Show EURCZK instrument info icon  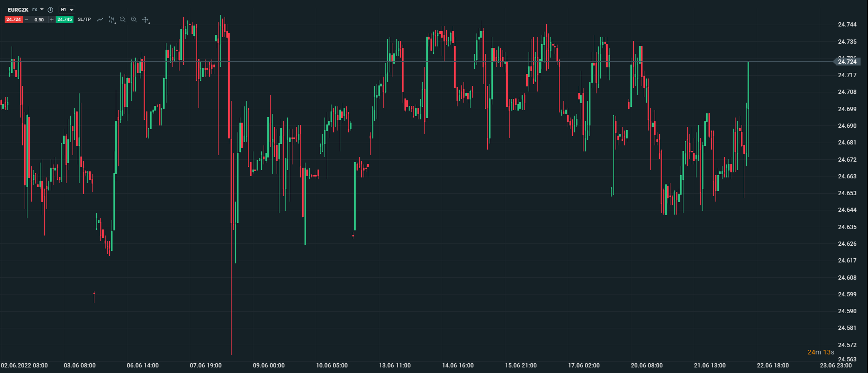(x=50, y=10)
